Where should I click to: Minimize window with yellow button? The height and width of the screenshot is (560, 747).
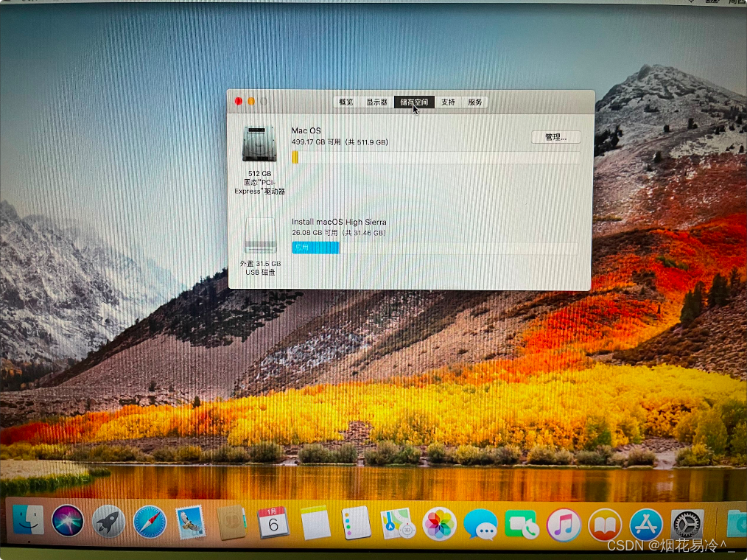pos(251,101)
